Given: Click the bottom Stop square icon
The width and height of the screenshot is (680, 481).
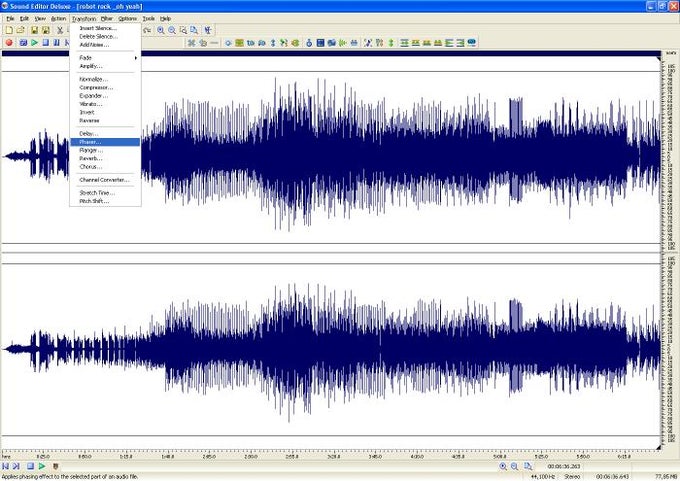Looking at the screenshot, I should coord(30,466).
